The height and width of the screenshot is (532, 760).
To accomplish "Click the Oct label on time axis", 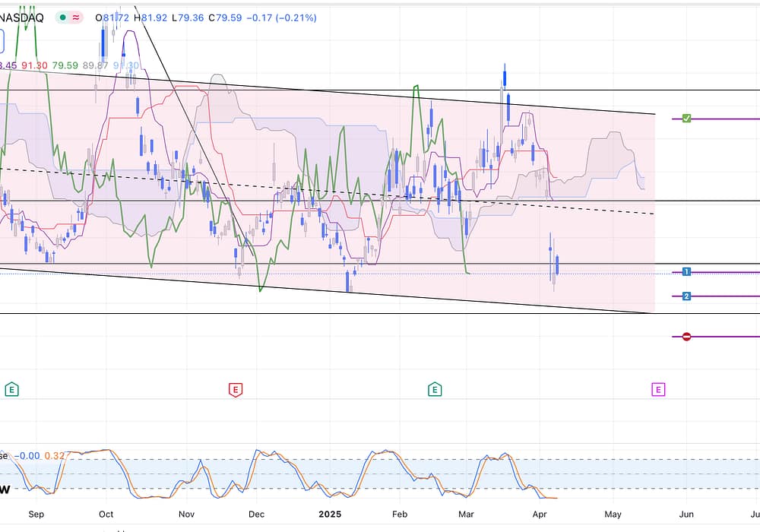I will click(x=106, y=514).
